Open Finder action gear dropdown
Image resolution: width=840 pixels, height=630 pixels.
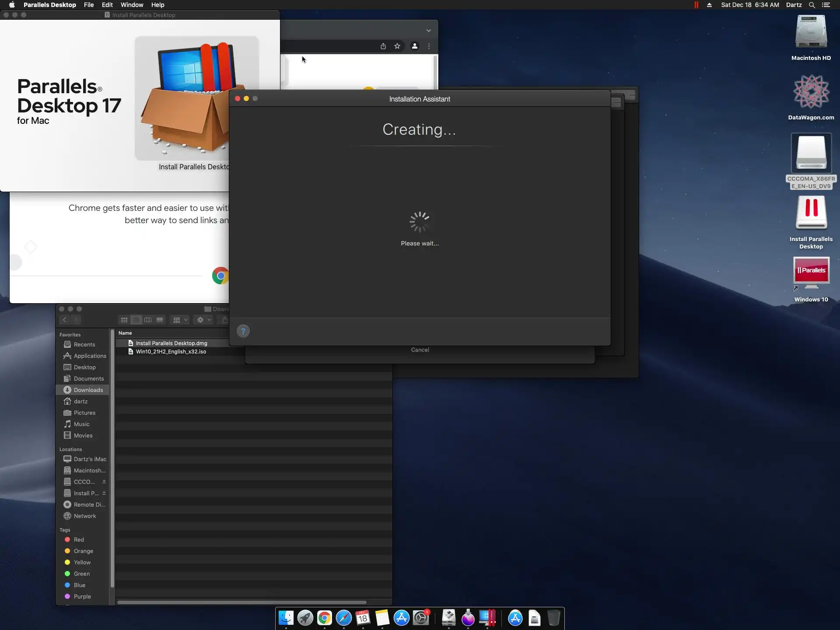(203, 320)
